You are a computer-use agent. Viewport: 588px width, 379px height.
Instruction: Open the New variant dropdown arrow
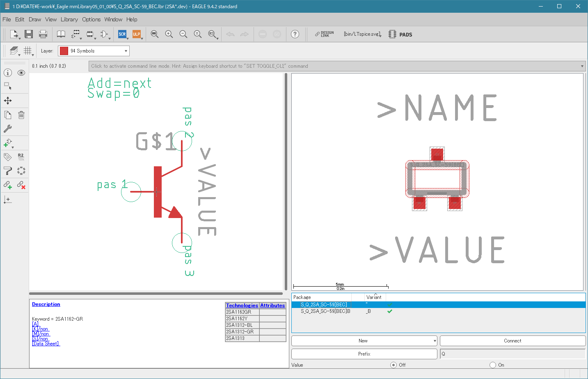tap(435, 341)
